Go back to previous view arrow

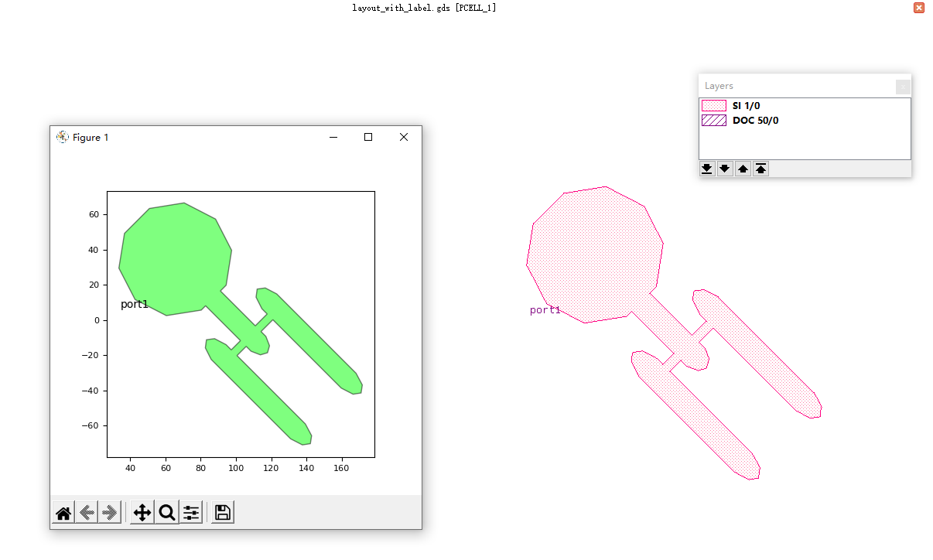tap(87, 512)
